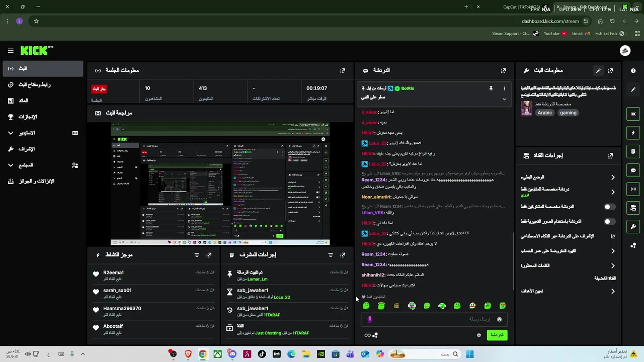The image size is (644, 362).
Task: Open Haarsma296370 in activity feed
Action: click(x=122, y=309)
